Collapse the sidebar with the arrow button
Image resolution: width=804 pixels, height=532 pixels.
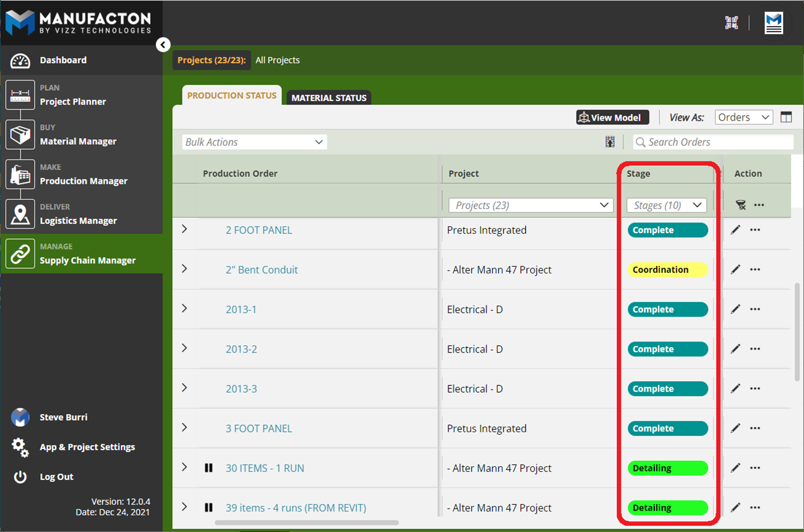point(163,45)
